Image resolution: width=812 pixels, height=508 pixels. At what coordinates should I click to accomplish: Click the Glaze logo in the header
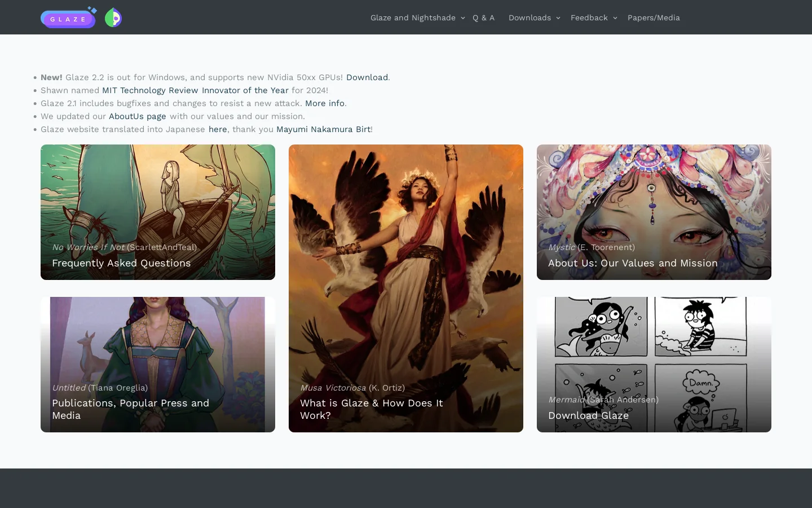[69, 17]
